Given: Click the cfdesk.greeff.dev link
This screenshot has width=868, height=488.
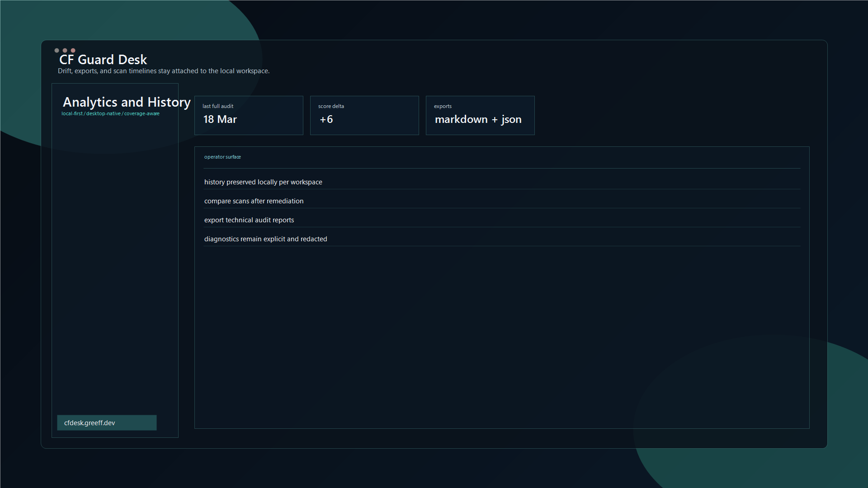Looking at the screenshot, I should point(107,423).
